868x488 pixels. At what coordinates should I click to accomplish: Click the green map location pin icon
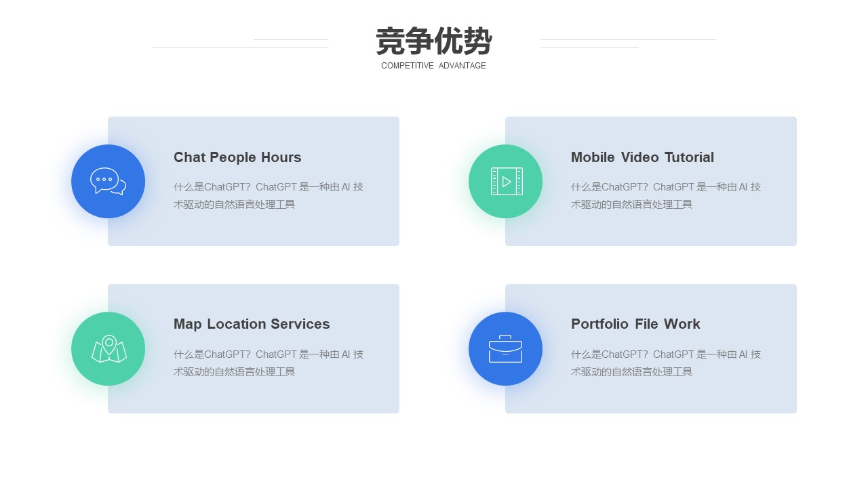[108, 348]
